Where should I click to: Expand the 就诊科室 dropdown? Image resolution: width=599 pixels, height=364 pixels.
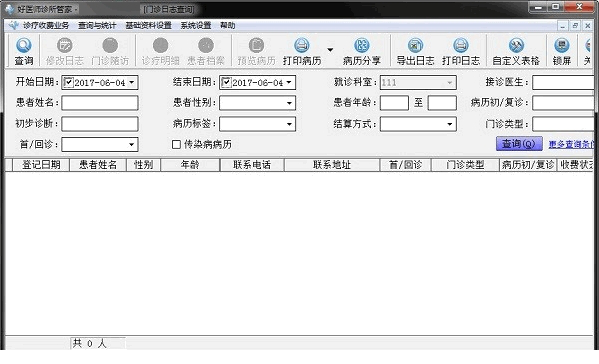450,83
